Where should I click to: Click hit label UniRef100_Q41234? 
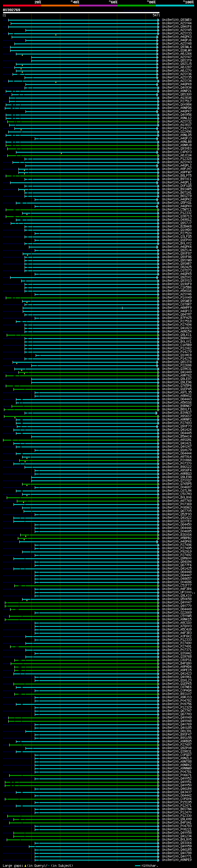(x=176, y=837)
